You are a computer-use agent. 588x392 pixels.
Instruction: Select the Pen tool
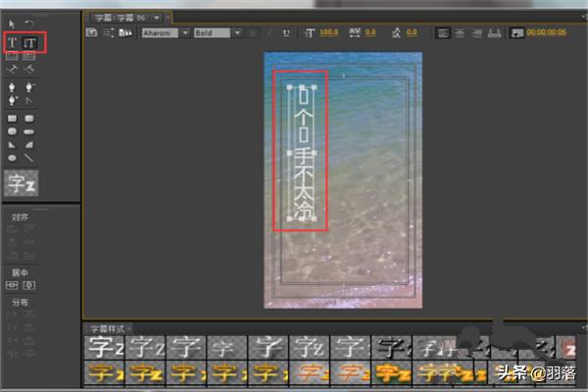[12, 87]
